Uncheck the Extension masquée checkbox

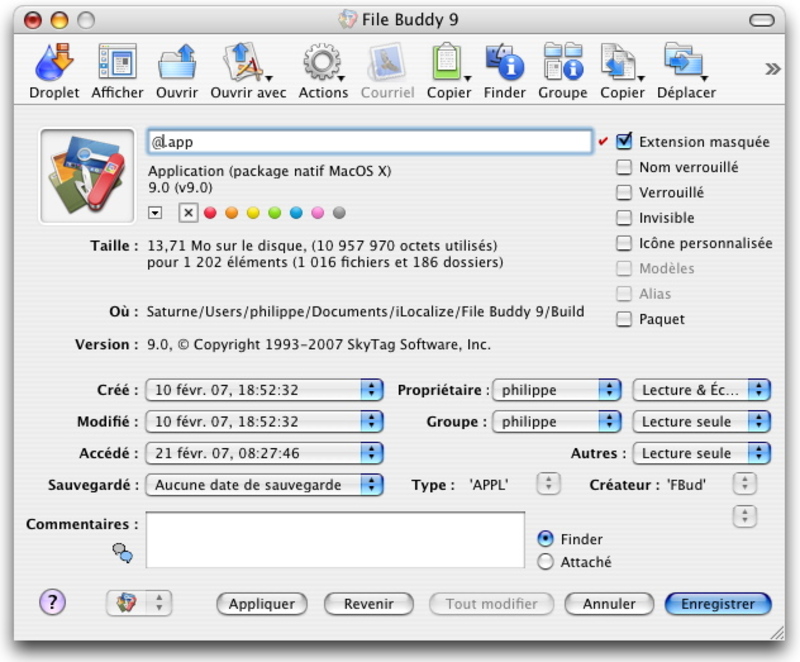coord(624,141)
